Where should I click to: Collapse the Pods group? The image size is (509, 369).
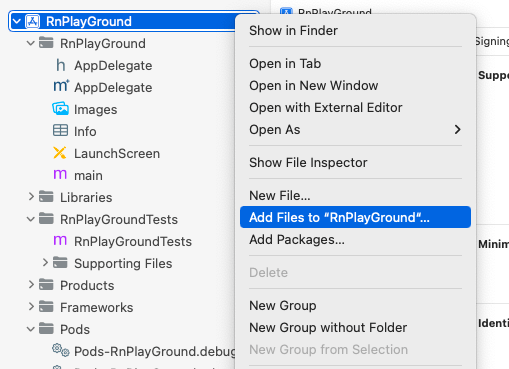click(31, 329)
